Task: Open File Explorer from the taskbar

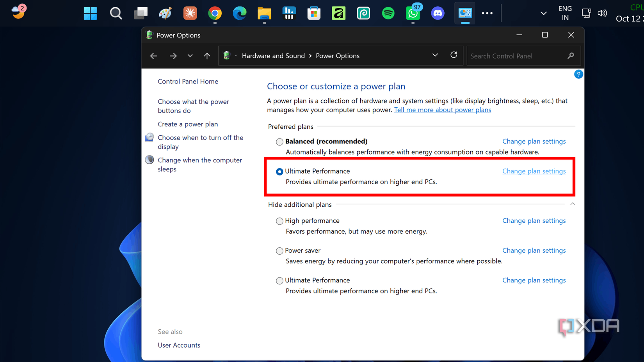Action: [264, 13]
